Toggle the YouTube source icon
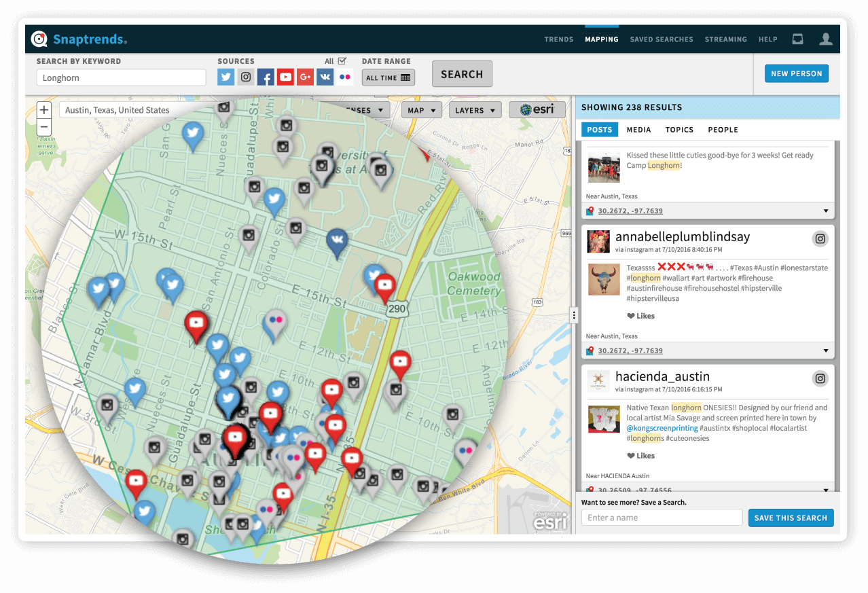This screenshot has height=593, width=868. tap(285, 77)
